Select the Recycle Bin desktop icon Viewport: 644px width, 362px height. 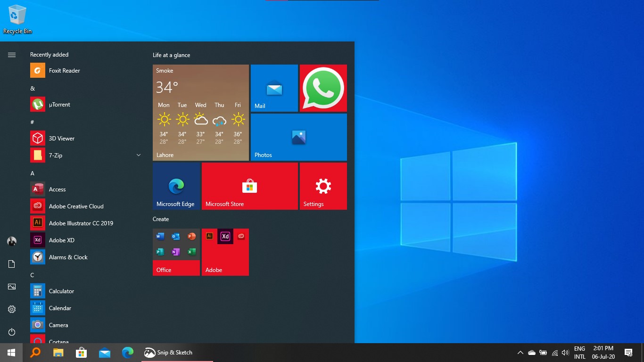(17, 19)
